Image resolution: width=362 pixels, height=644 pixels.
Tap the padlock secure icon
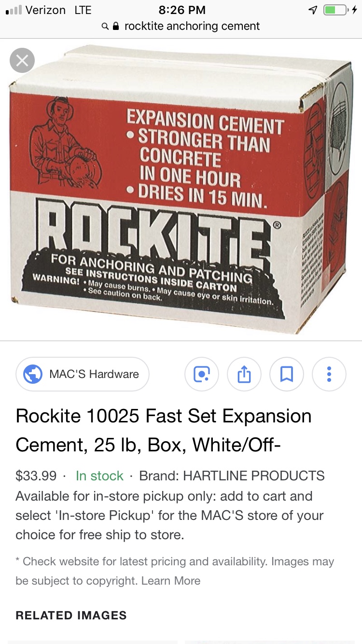click(116, 26)
